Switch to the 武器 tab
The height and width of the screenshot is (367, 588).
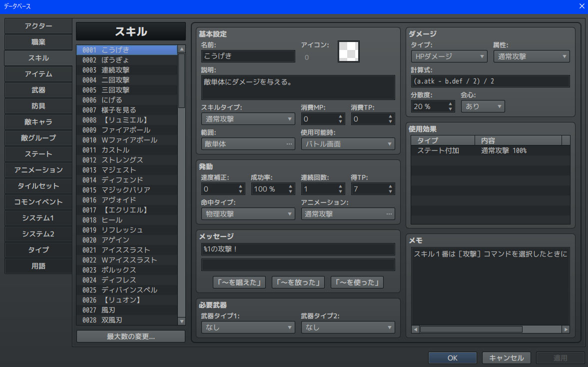[38, 90]
